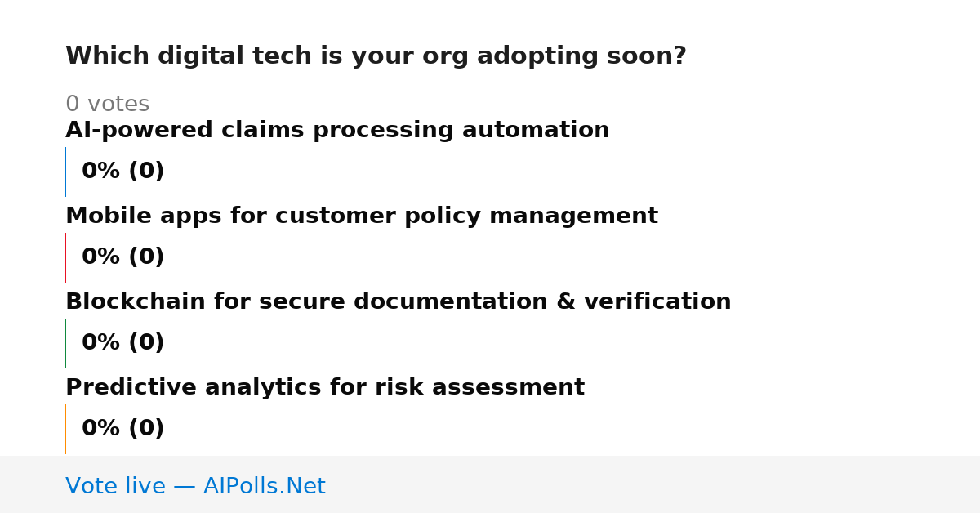The width and height of the screenshot is (980, 513).
Task: Click the orange result bar for Predictive analytics
Action: (x=65, y=429)
